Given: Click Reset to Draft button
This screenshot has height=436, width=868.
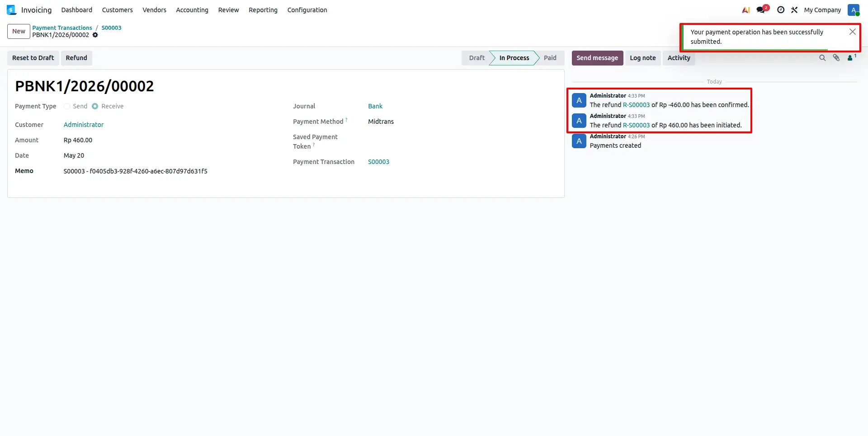Looking at the screenshot, I should click(33, 58).
